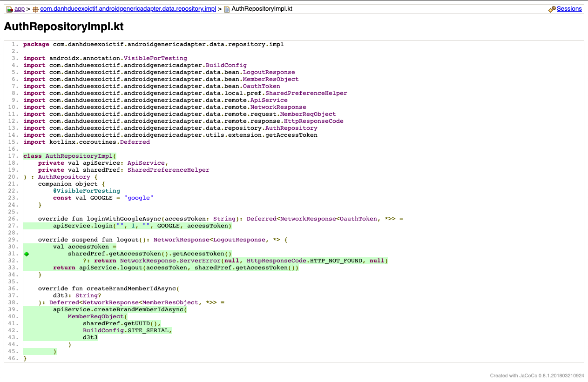Click the OauthToken import line

152,87
